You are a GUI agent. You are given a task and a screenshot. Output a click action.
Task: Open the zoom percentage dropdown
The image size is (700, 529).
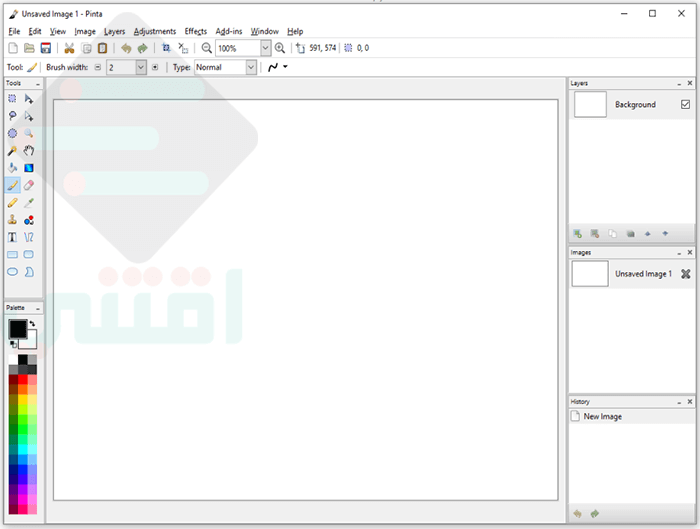coord(265,48)
